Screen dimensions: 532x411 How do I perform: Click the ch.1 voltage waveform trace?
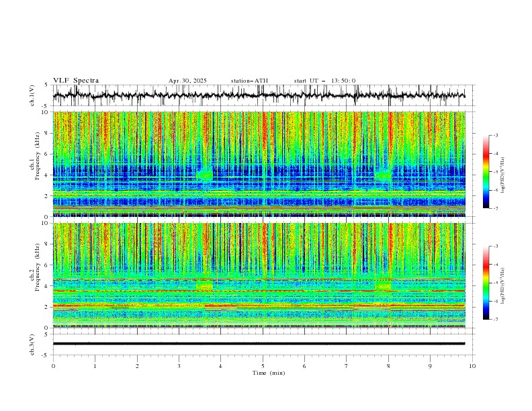pos(259,95)
